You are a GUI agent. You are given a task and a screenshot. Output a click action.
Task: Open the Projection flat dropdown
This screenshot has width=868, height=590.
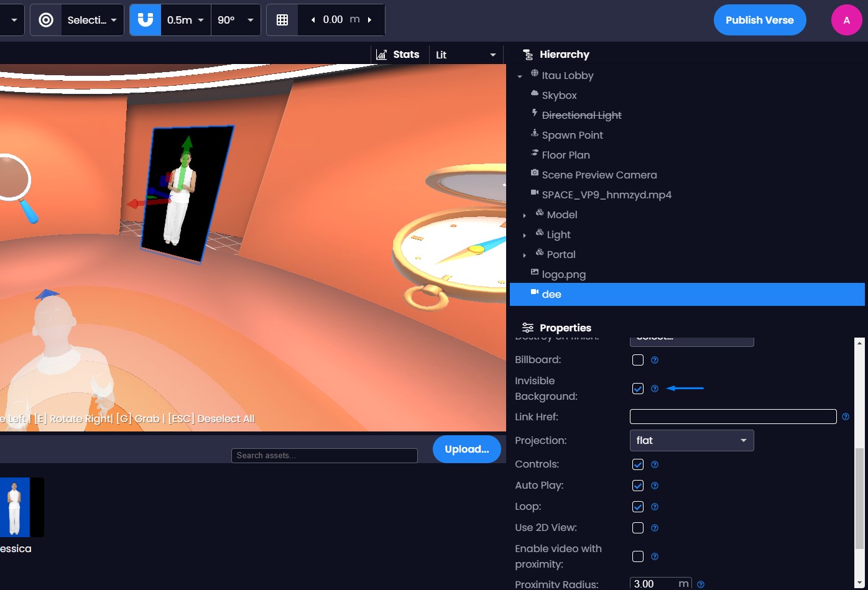tap(692, 440)
